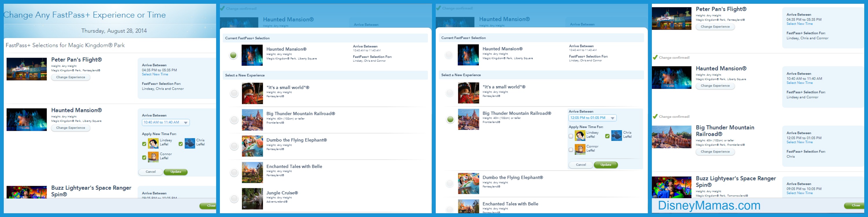The width and height of the screenshot is (868, 217).
Task: Click Lindsey's avatar beside the 12:05 PM dropdown
Action: [x=580, y=135]
